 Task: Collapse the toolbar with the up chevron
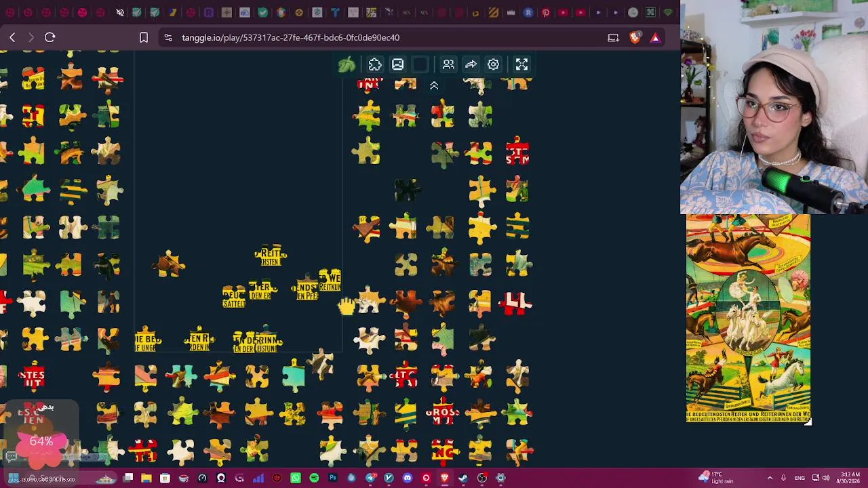434,85
